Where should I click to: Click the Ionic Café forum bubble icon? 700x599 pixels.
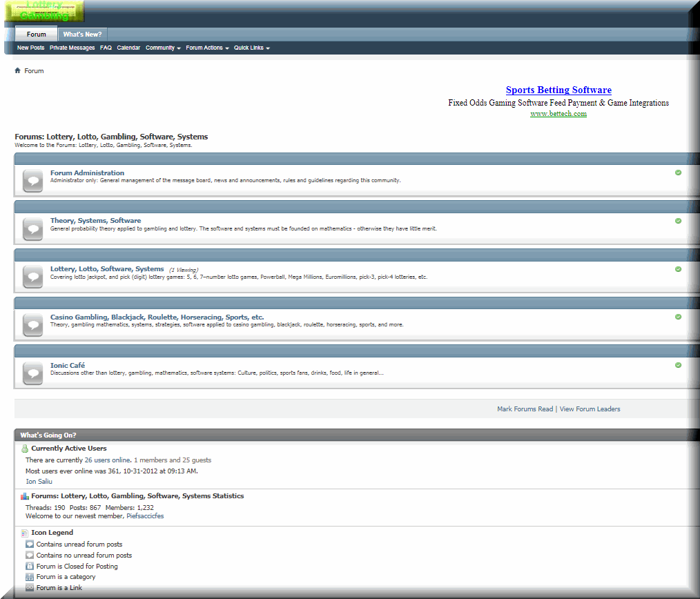33,373
